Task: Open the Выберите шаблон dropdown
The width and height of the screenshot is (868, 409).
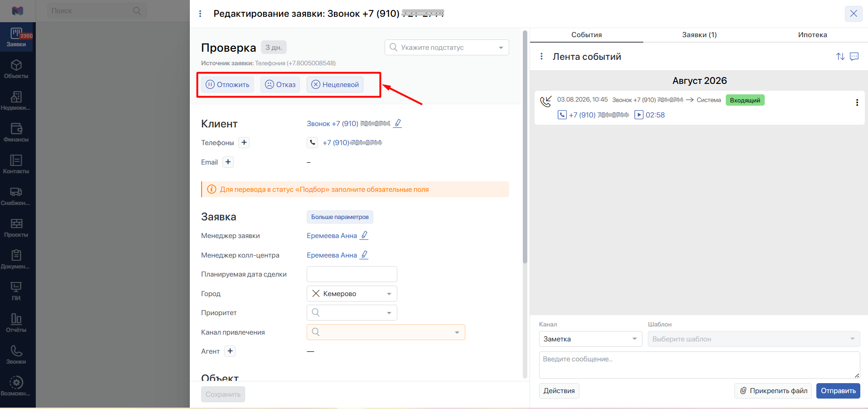Action: [754, 339]
